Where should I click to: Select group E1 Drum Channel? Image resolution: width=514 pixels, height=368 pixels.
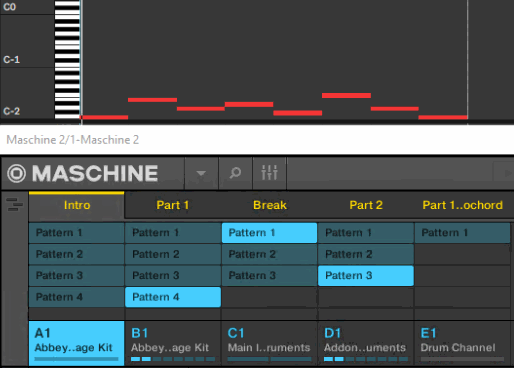[x=462, y=343]
